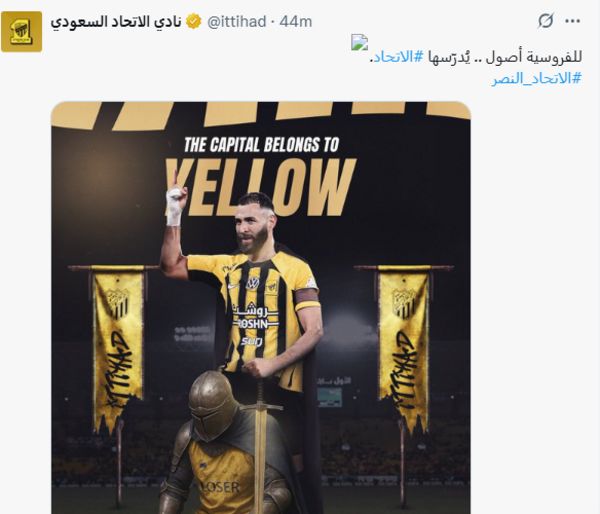Screen dimensions: 600x514
Task: Open the Al-Ittihad club profile avatar
Action: [21, 32]
